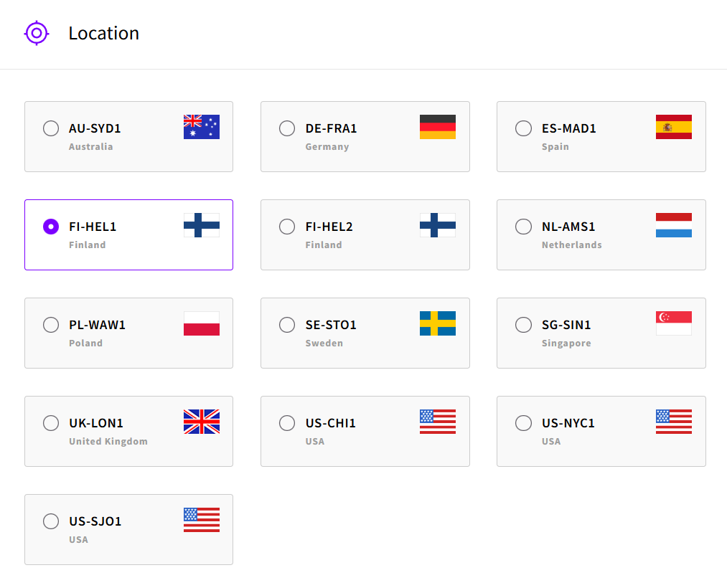This screenshot has height=588, width=727.
Task: Click the Singapore flag icon
Action: click(x=674, y=323)
